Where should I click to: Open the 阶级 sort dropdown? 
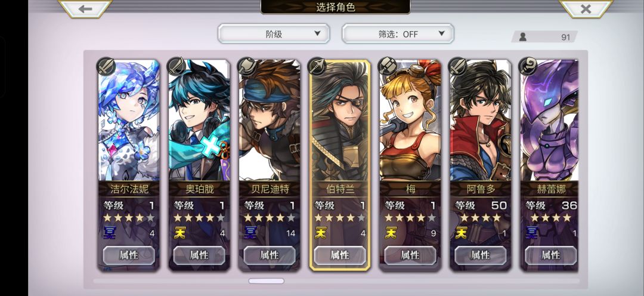(x=274, y=33)
